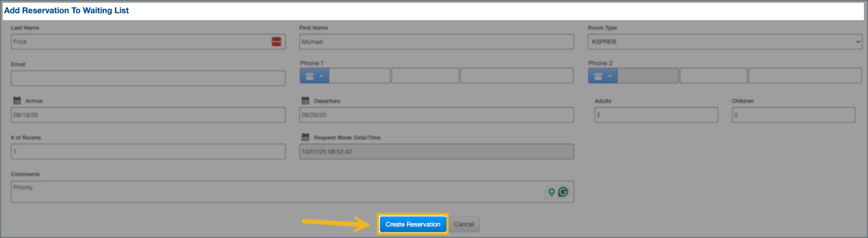Open the Room Type dropdown
The height and width of the screenshot is (238, 868).
(724, 42)
